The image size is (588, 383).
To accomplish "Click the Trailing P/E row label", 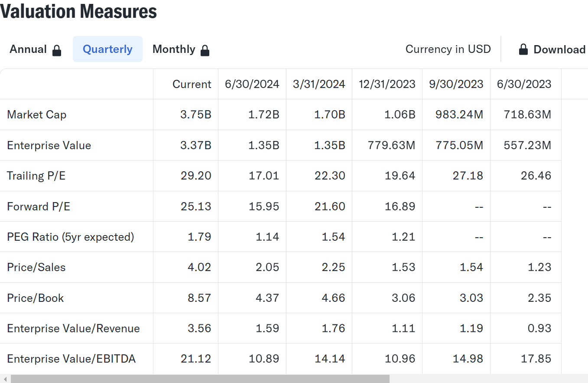I will [x=36, y=176].
